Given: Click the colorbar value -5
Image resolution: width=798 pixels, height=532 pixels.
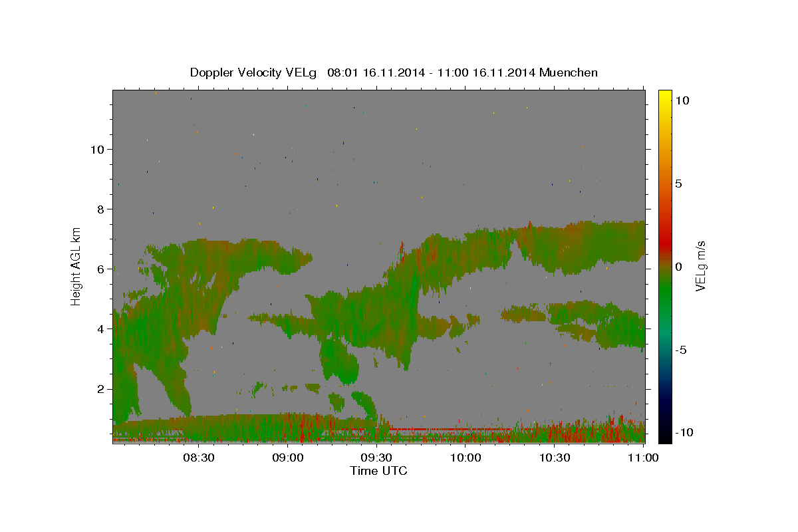Looking at the screenshot, I should [680, 349].
